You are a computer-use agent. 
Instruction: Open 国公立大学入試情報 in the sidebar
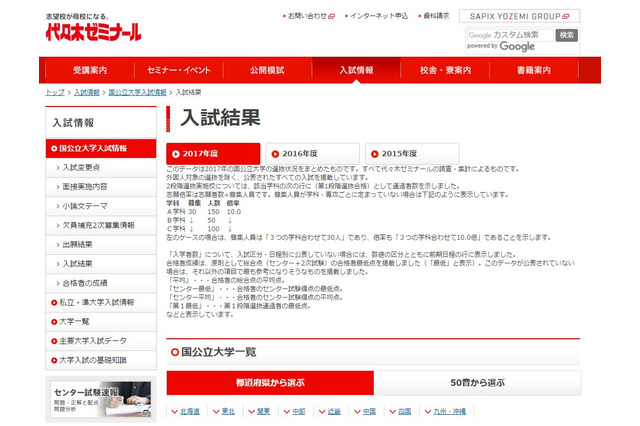[x=101, y=149]
